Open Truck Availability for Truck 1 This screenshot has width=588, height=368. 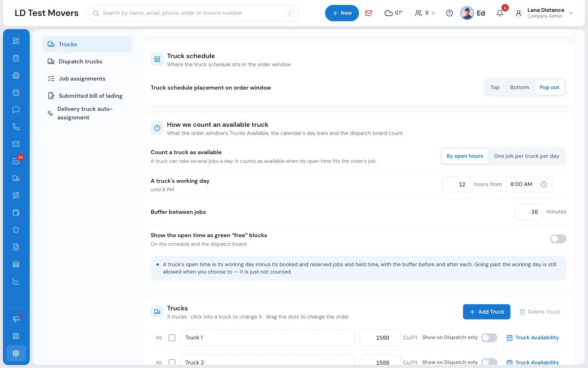533,338
